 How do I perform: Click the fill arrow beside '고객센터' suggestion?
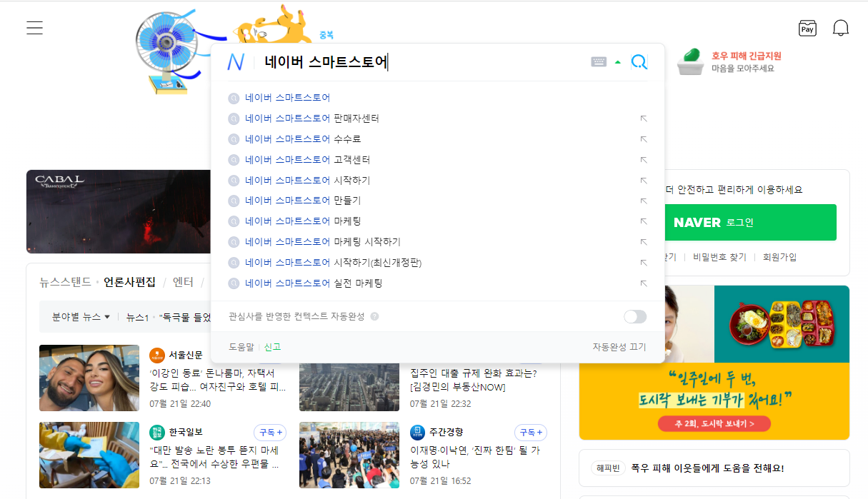click(x=643, y=160)
